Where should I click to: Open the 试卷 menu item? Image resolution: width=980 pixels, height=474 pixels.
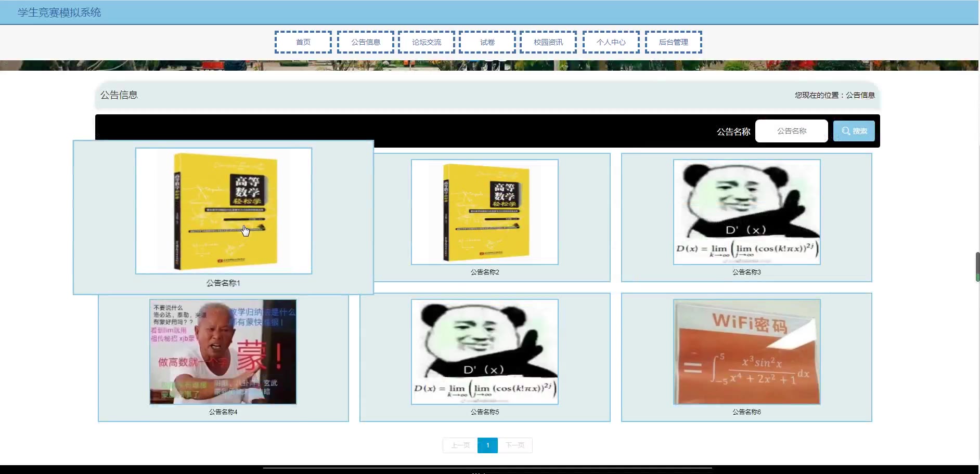tap(487, 42)
